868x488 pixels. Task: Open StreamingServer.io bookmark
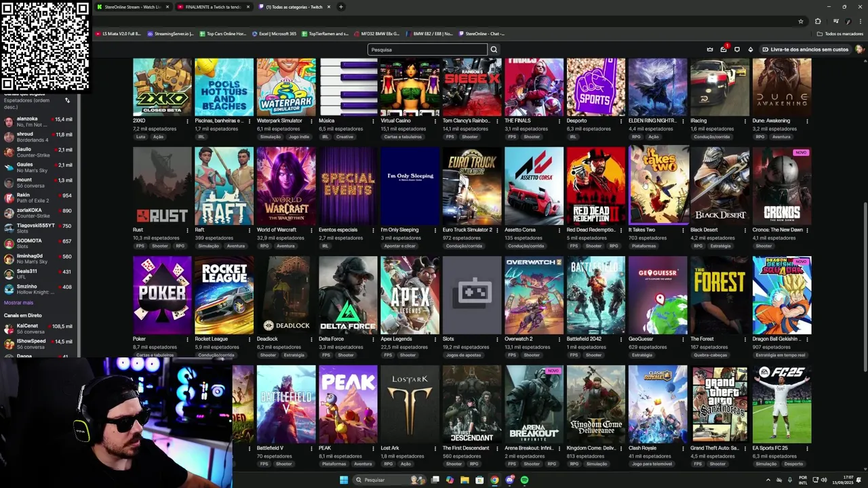tap(170, 34)
